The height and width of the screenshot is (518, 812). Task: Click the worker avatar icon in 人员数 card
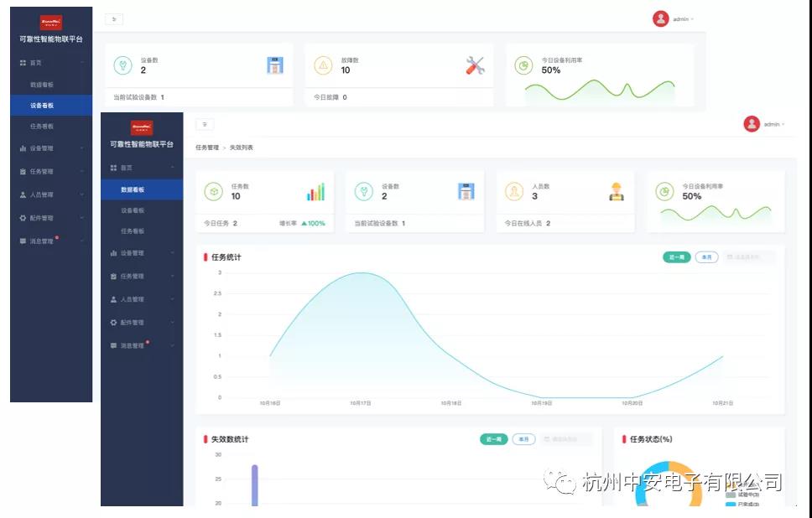click(617, 192)
